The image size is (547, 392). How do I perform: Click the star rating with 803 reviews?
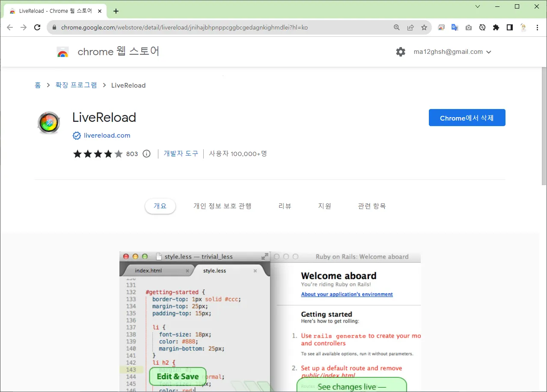[105, 154]
